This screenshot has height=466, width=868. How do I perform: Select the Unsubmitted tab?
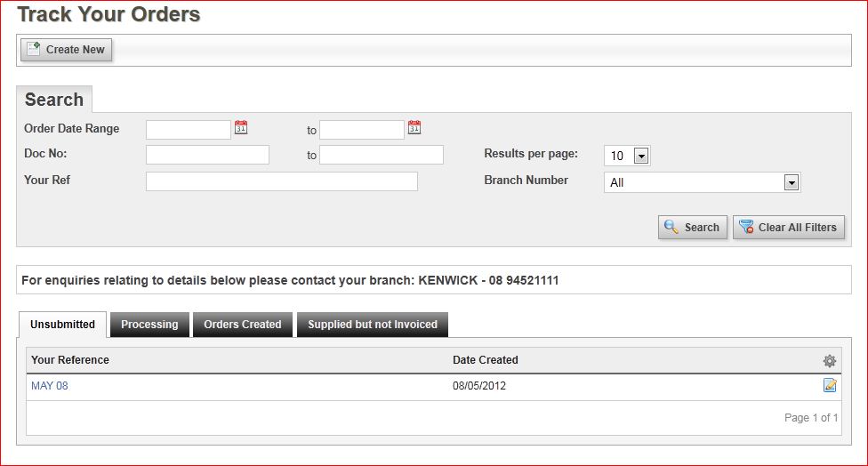[62, 325]
